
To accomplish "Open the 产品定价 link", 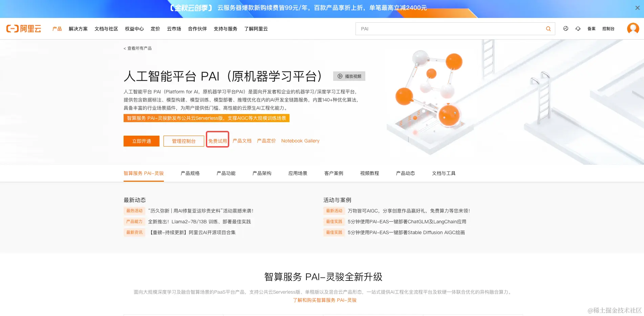I will point(266,141).
